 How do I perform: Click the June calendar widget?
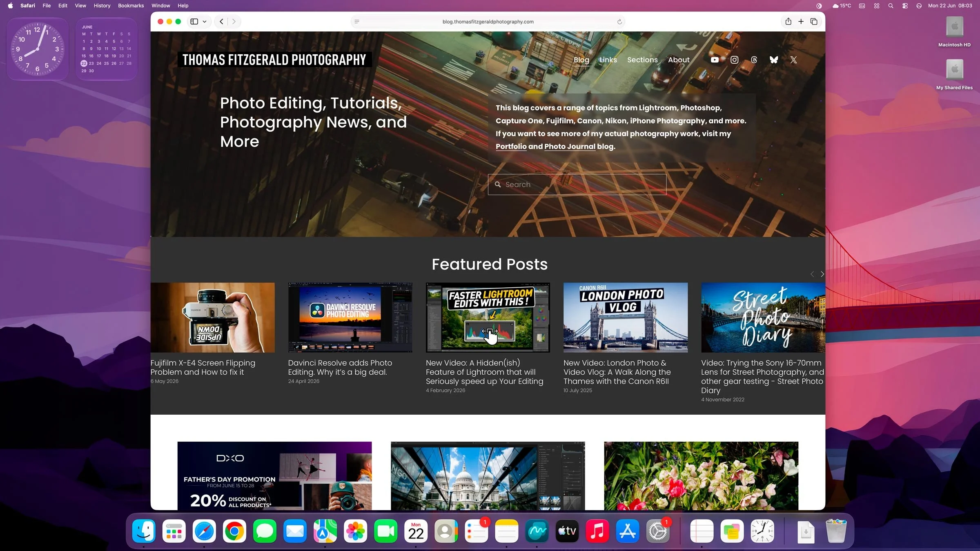[x=106, y=49]
